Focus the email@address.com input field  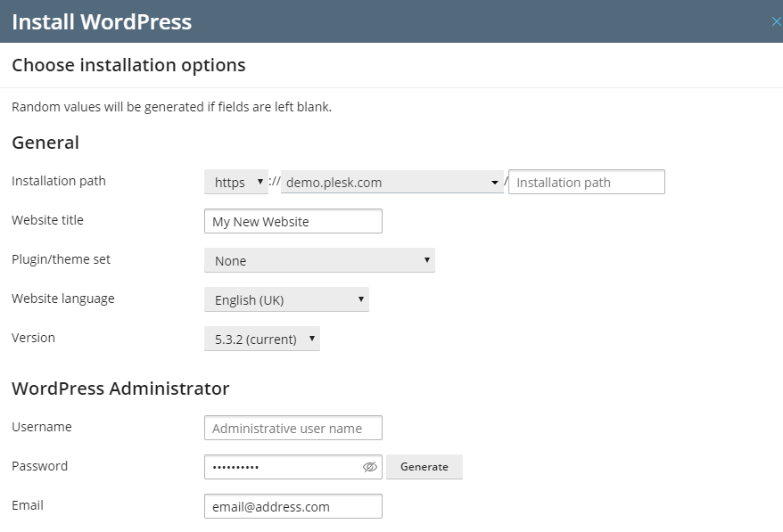click(x=293, y=506)
